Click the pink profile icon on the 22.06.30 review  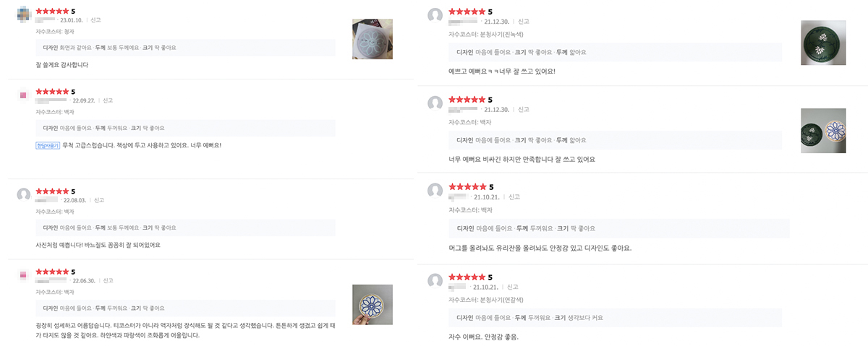(x=23, y=275)
